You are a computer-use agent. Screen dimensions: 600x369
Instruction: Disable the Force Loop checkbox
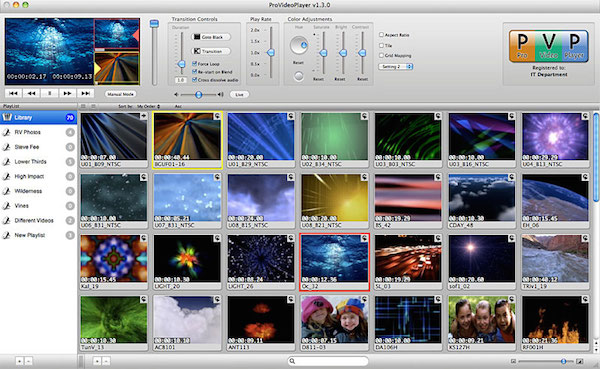(x=194, y=64)
